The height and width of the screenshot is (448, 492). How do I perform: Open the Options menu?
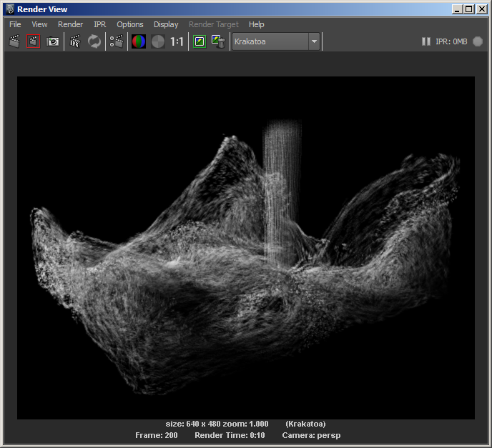pos(130,24)
